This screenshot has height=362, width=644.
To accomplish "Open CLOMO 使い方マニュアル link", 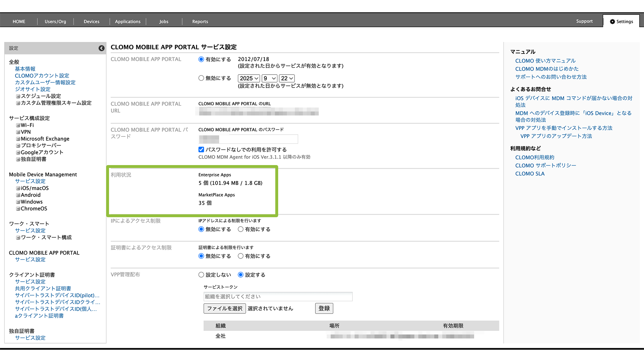I will [x=545, y=61].
